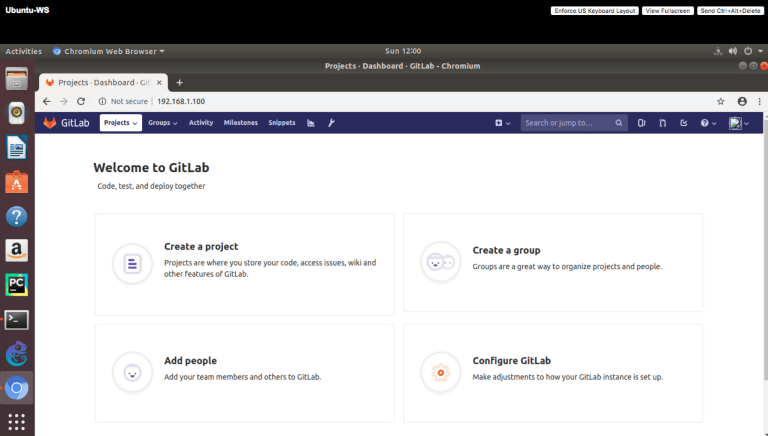
Task: Launch PyCharm from the dock
Action: (17, 285)
